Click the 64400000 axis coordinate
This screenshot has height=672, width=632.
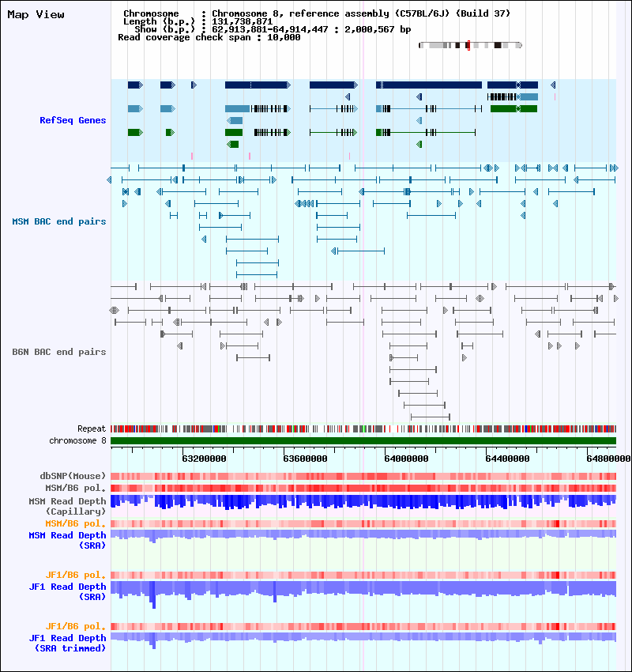pyautogui.click(x=507, y=459)
